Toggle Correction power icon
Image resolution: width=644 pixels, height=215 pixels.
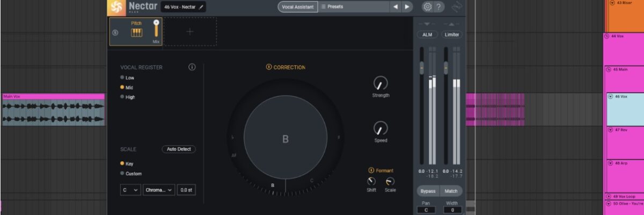(269, 67)
